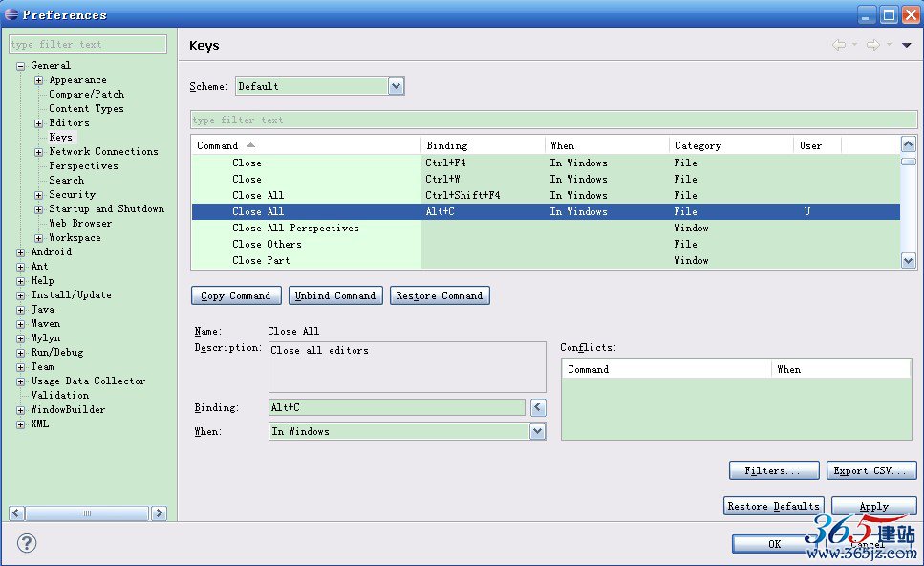Click the Unbind Command button
Screen dimensions: 924x566
point(335,295)
